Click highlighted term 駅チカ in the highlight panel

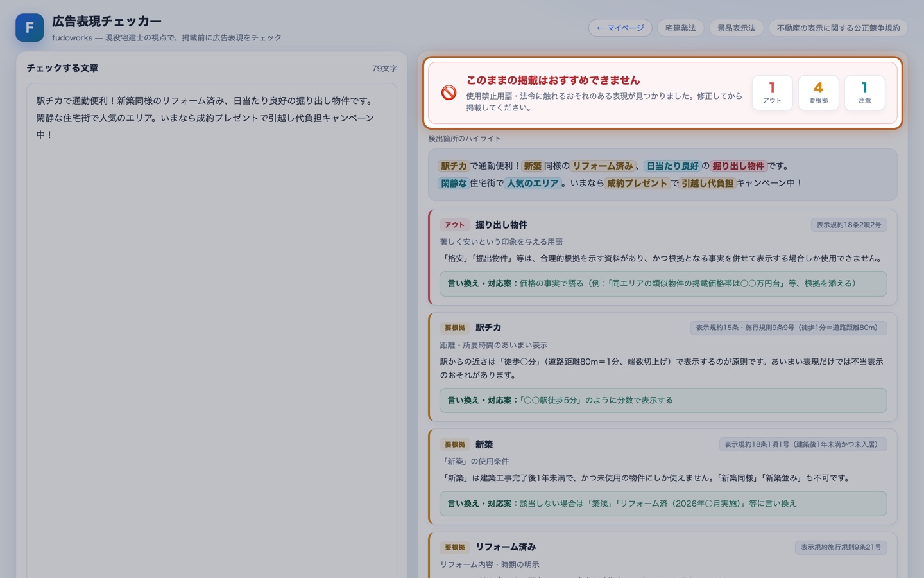(454, 166)
